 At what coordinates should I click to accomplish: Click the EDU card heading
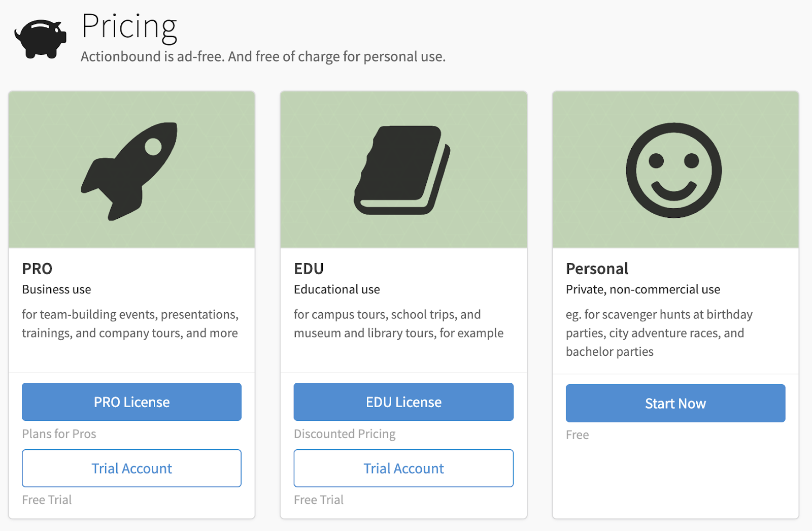click(x=309, y=269)
